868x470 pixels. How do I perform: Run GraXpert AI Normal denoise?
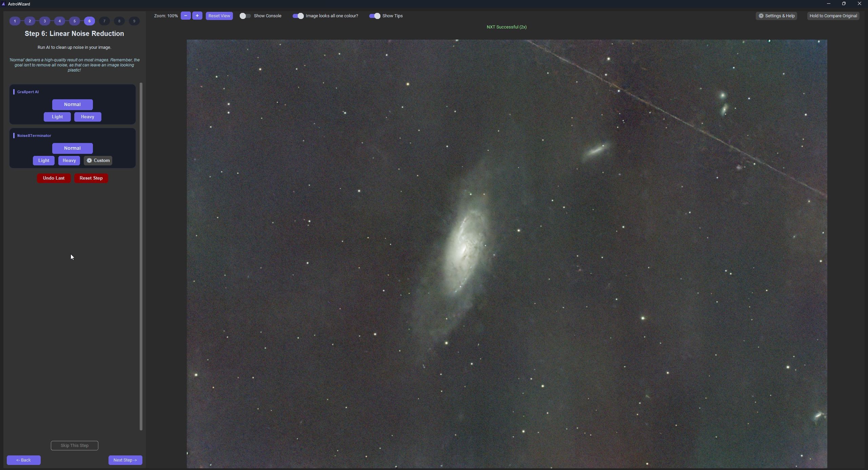pyautogui.click(x=73, y=105)
